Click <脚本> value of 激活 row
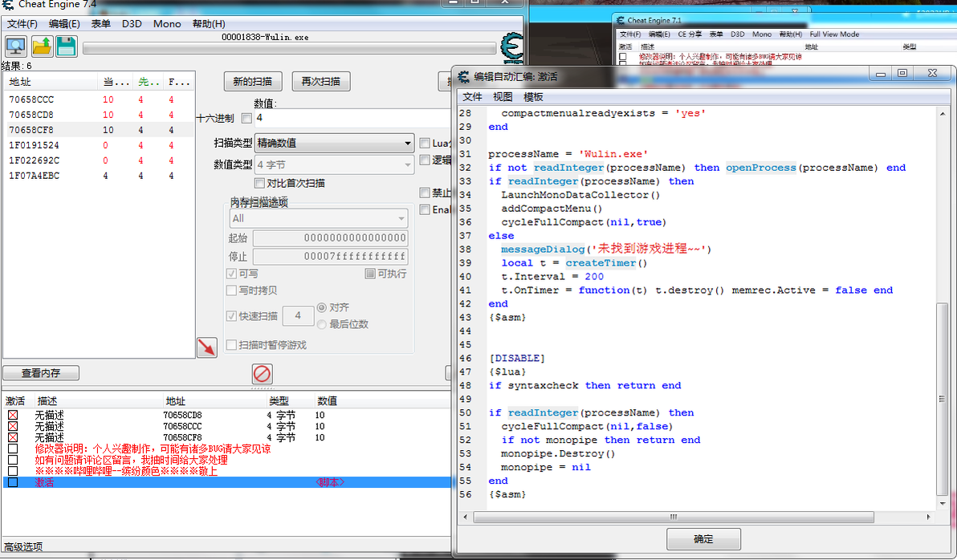 330,482
